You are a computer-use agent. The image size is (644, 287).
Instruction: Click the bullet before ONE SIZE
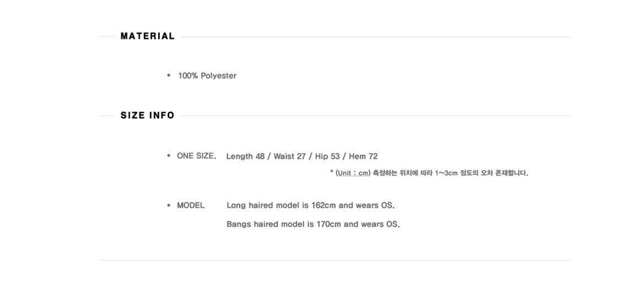tap(168, 156)
